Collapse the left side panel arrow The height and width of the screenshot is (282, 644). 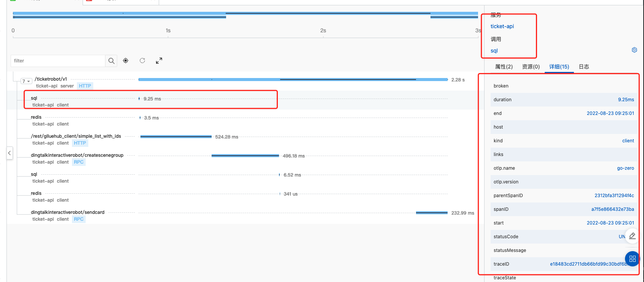pos(10,153)
